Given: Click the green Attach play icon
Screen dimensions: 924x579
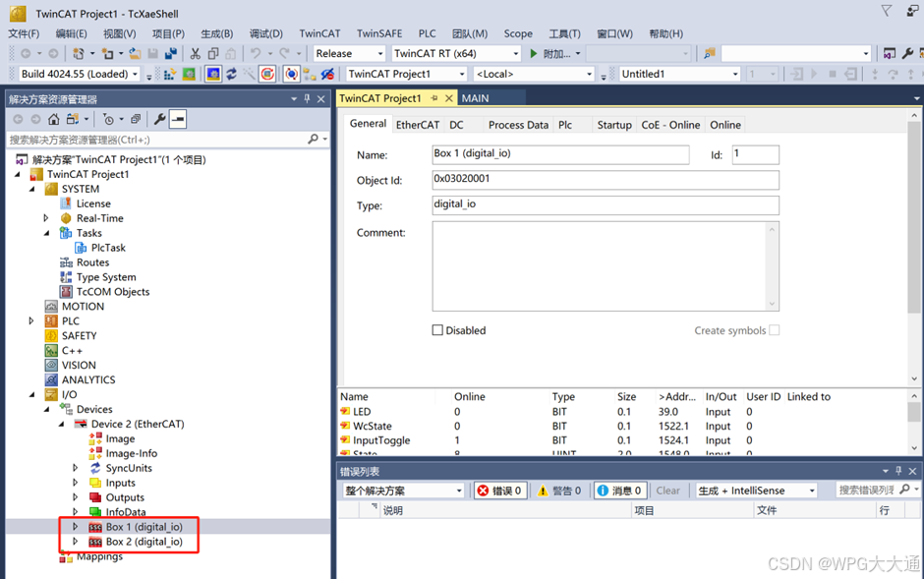Looking at the screenshot, I should [x=534, y=54].
